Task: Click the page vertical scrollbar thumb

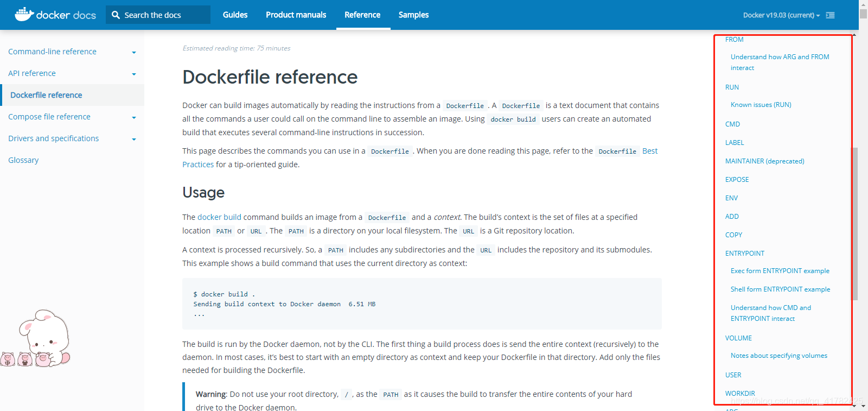Action: 863,13
